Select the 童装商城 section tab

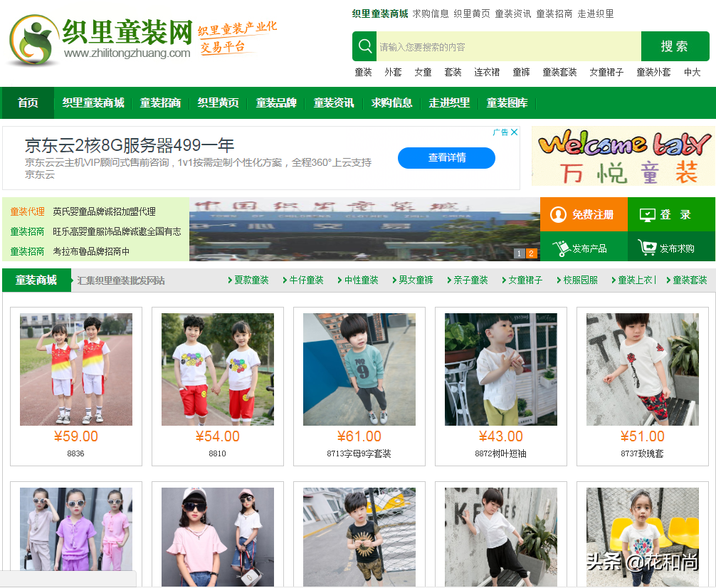pos(36,280)
